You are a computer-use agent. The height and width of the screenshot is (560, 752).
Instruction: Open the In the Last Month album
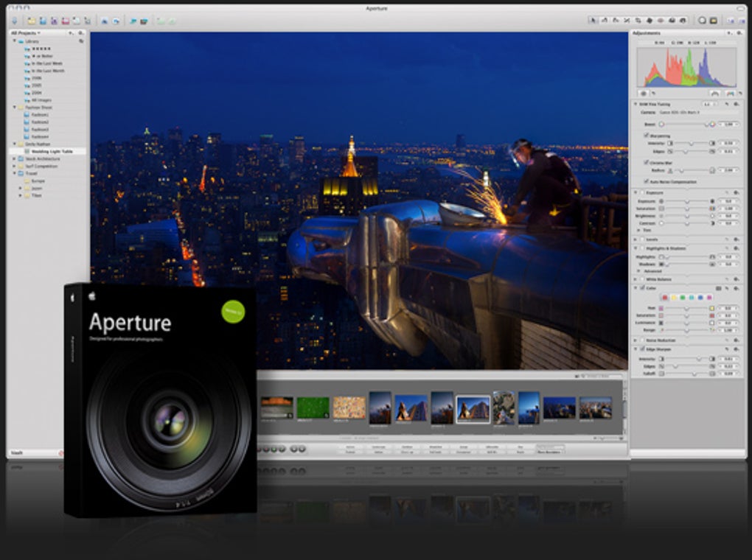pos(44,71)
